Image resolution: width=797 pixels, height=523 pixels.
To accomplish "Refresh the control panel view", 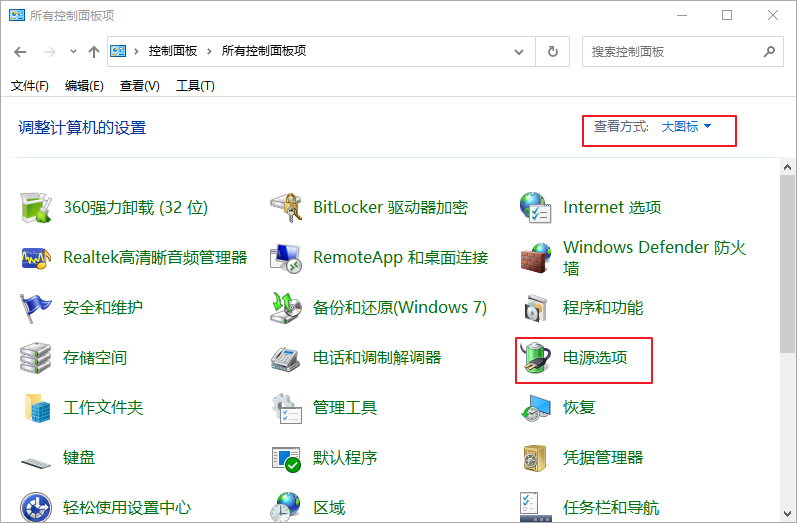I will 553,51.
